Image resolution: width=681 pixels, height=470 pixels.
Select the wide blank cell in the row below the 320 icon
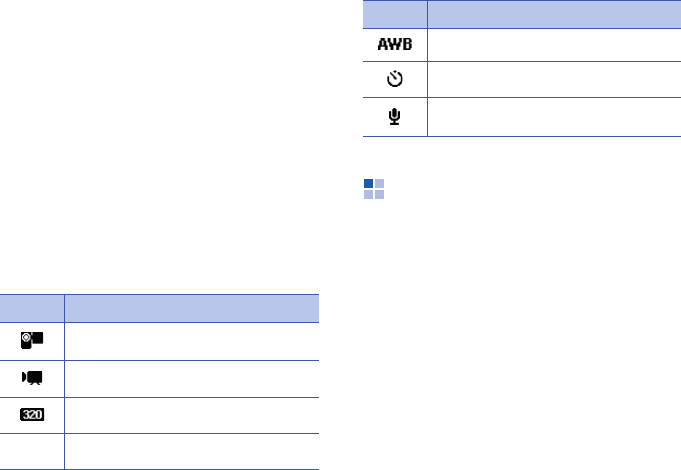tap(191, 450)
